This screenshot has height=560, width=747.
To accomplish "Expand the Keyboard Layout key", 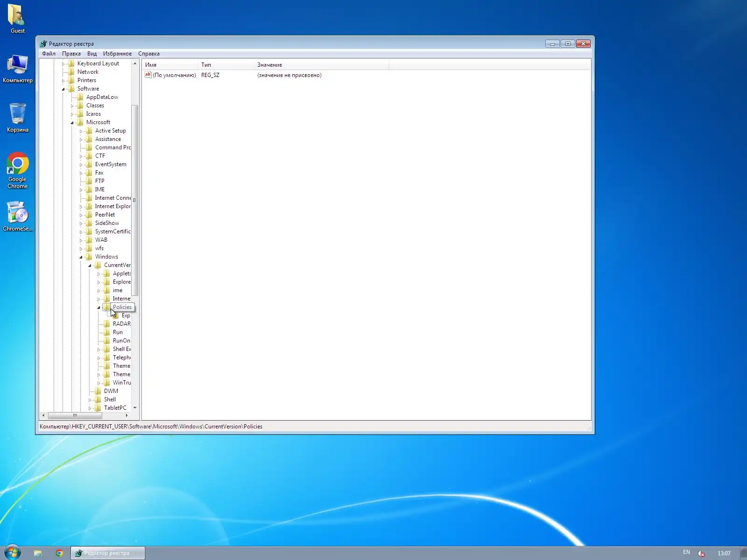I will 63,64.
